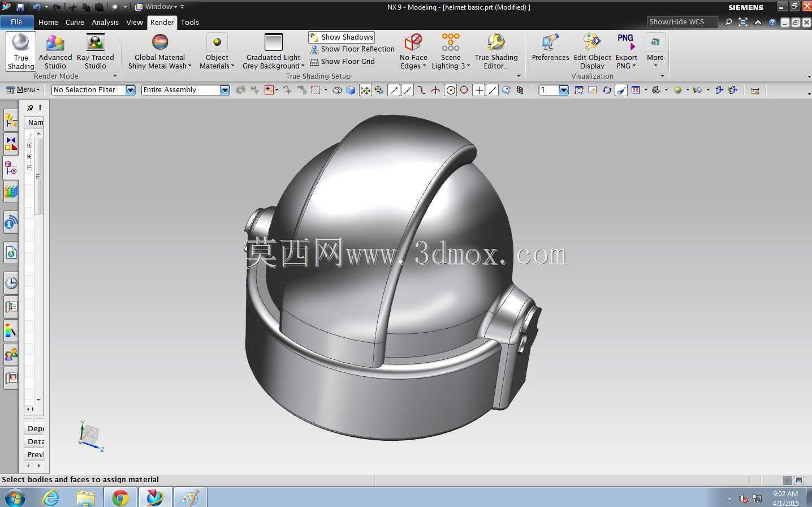The image size is (812, 507).
Task: Expand the first tree node in navigator
Action: point(29,145)
